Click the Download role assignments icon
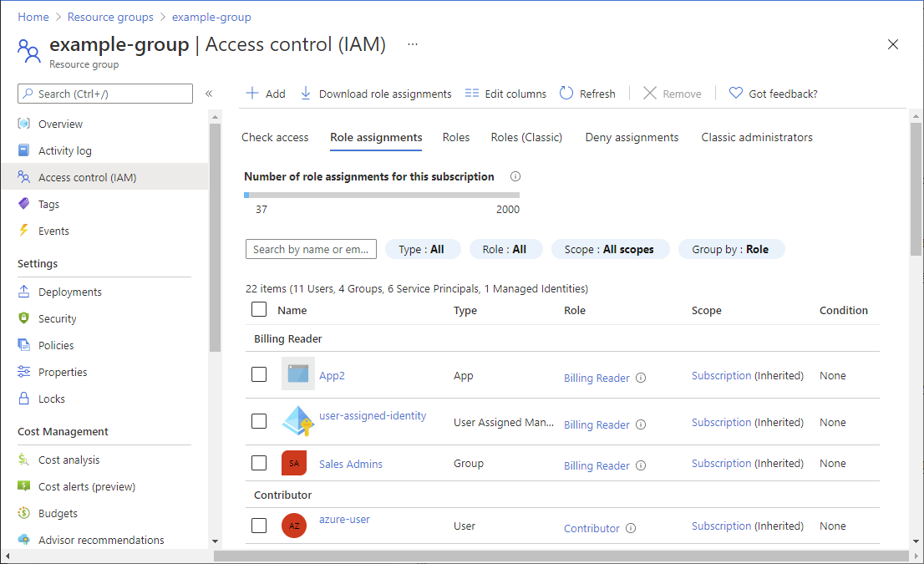 pyautogui.click(x=306, y=94)
